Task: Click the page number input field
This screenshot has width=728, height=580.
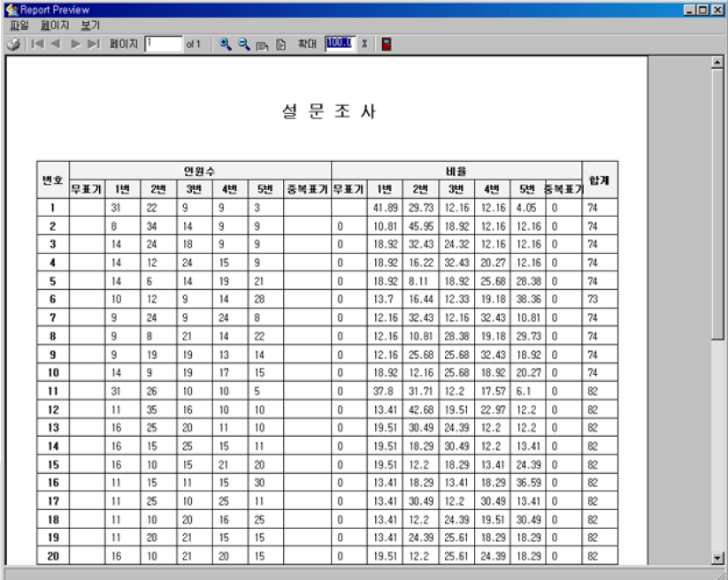Action: tap(163, 44)
